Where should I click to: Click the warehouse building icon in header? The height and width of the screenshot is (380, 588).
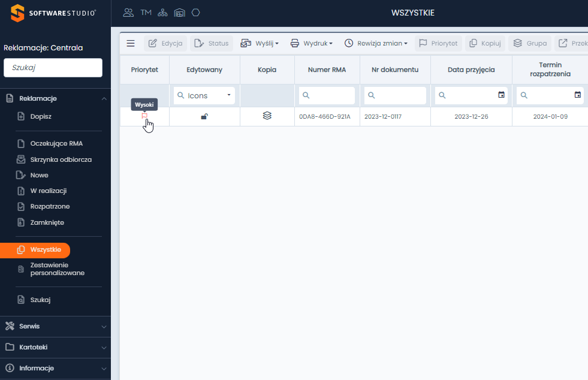point(179,13)
